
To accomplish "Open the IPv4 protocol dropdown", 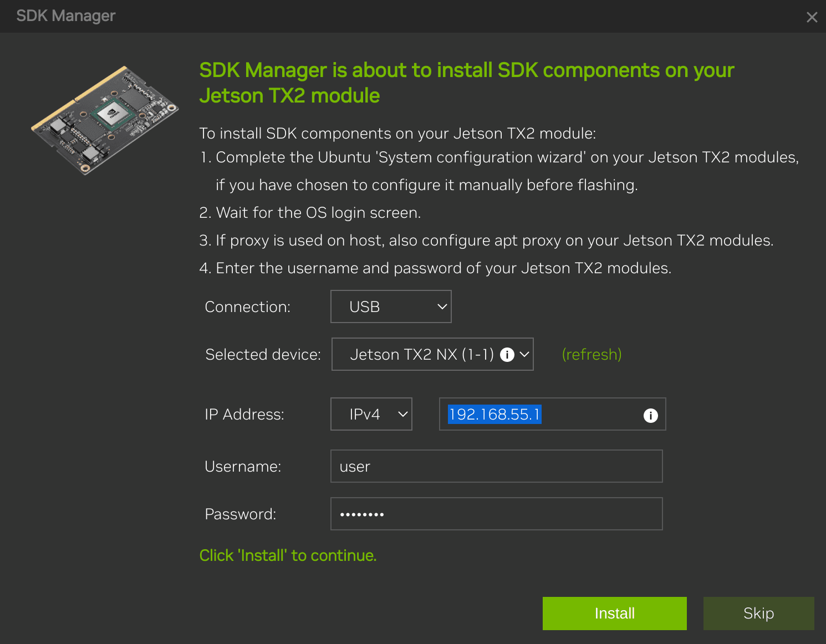I will point(371,414).
